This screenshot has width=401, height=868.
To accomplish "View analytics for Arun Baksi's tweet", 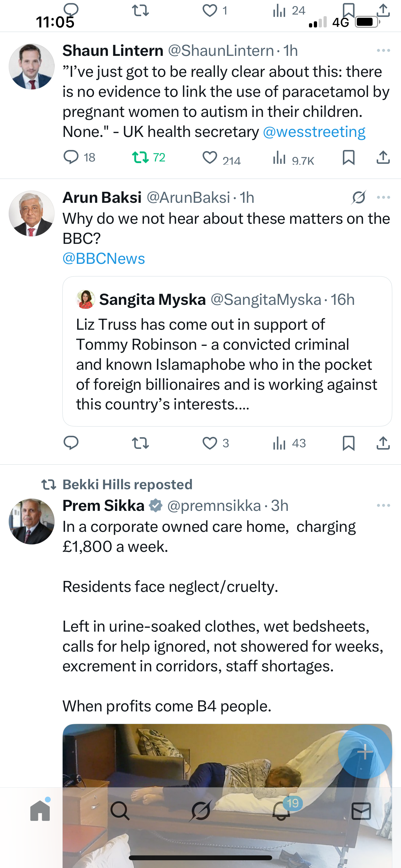I will 280,443.
